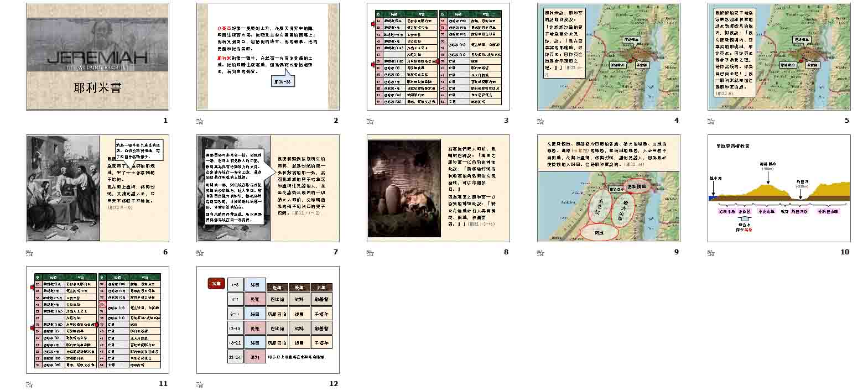This screenshot has height=391, width=868.
Task: Select slide 2 with the text callout
Action: tap(268, 56)
